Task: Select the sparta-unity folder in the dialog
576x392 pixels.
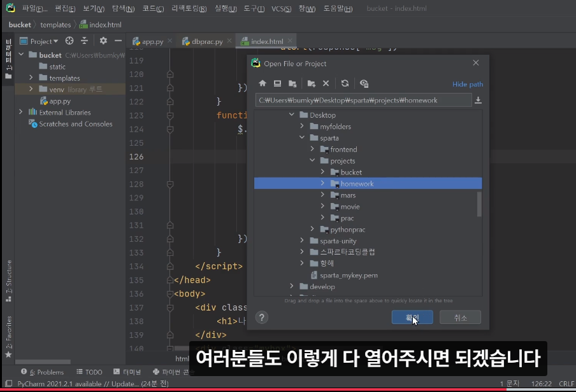Action: [338, 241]
